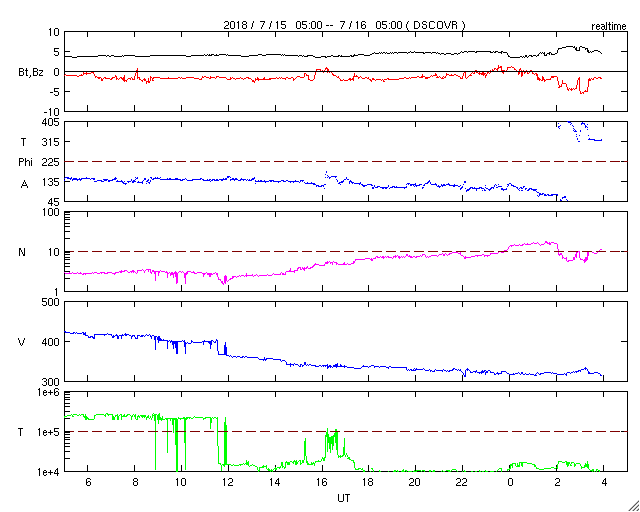Click the "5" tick of the Bt,Bz panel

tap(56, 52)
